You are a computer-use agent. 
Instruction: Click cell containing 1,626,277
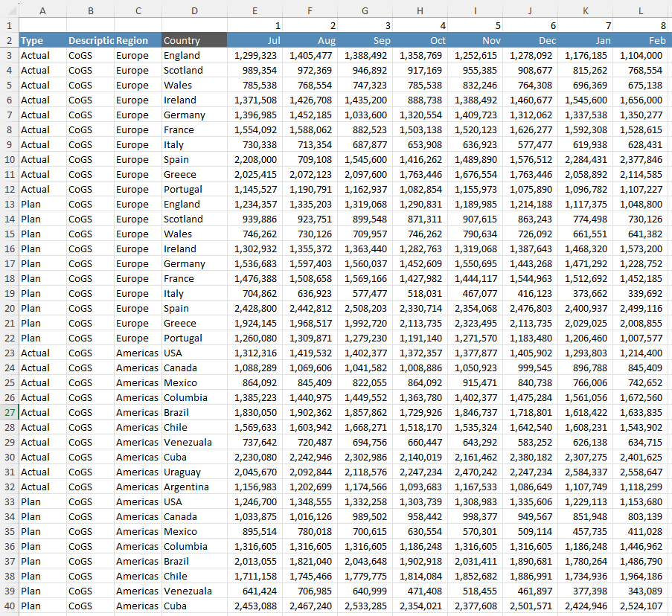(530, 129)
